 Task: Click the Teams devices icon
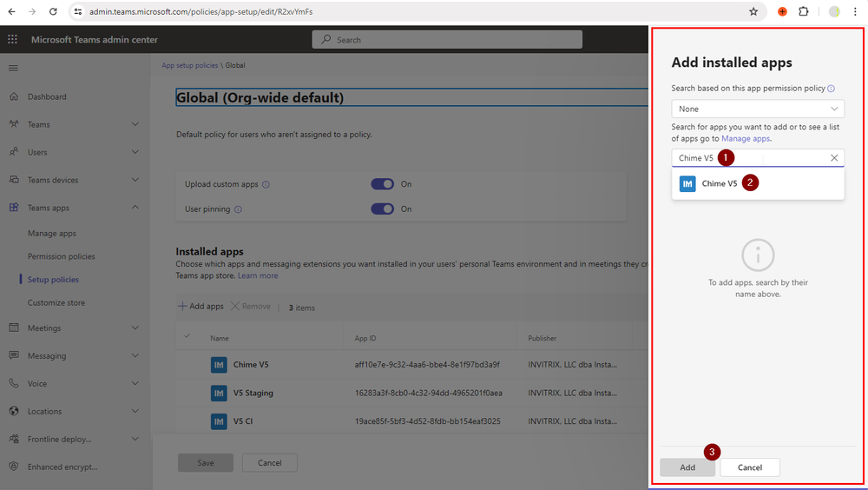tap(14, 180)
